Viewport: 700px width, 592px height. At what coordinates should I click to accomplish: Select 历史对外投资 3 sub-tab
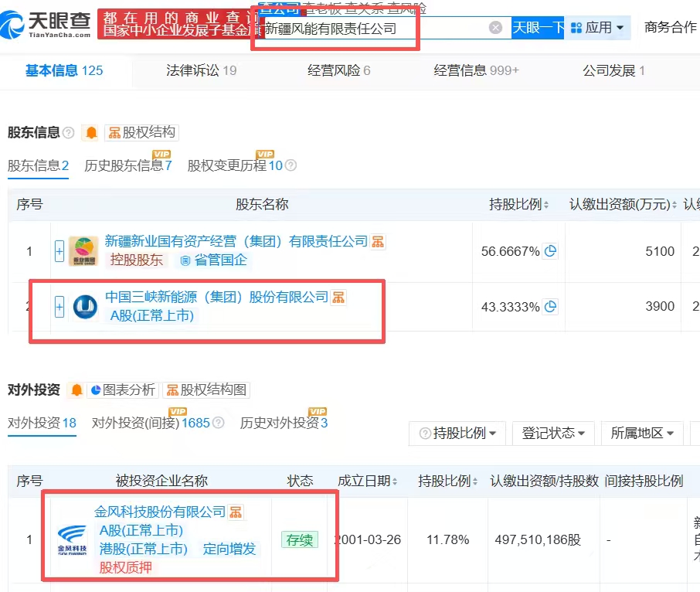click(284, 423)
